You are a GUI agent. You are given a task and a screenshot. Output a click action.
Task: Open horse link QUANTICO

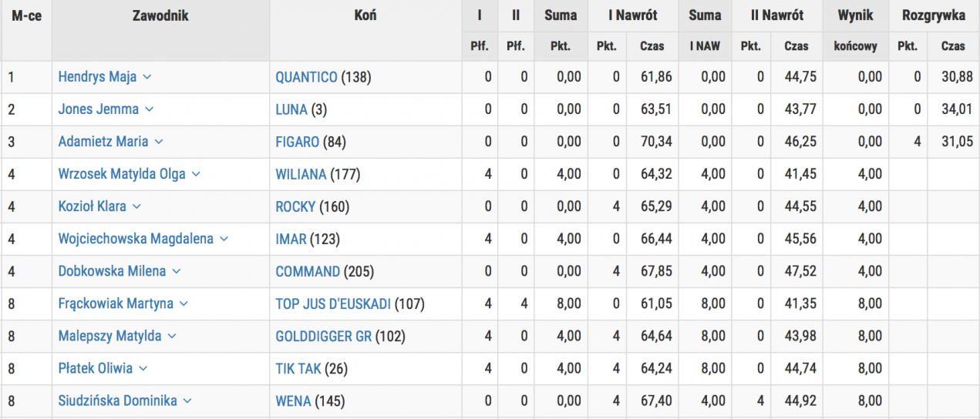point(307,77)
